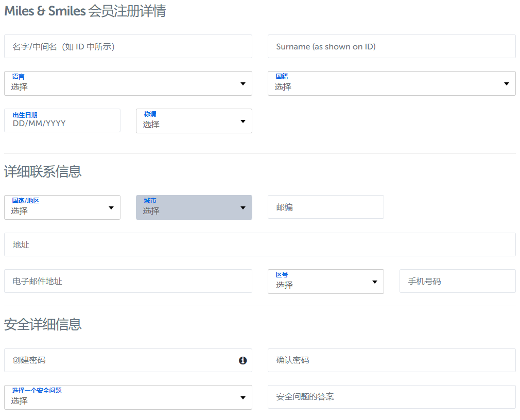
Task: Click the 出生日期 date of birth field
Action: (x=62, y=120)
